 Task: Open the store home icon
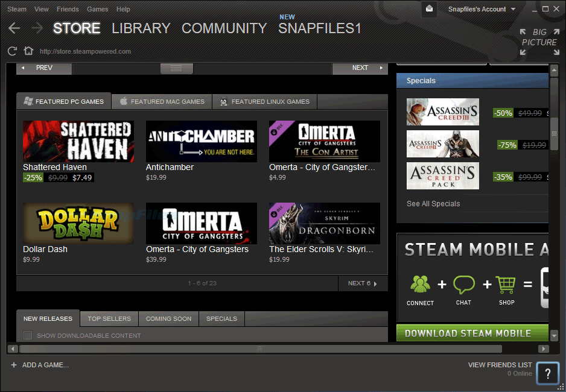tap(28, 51)
